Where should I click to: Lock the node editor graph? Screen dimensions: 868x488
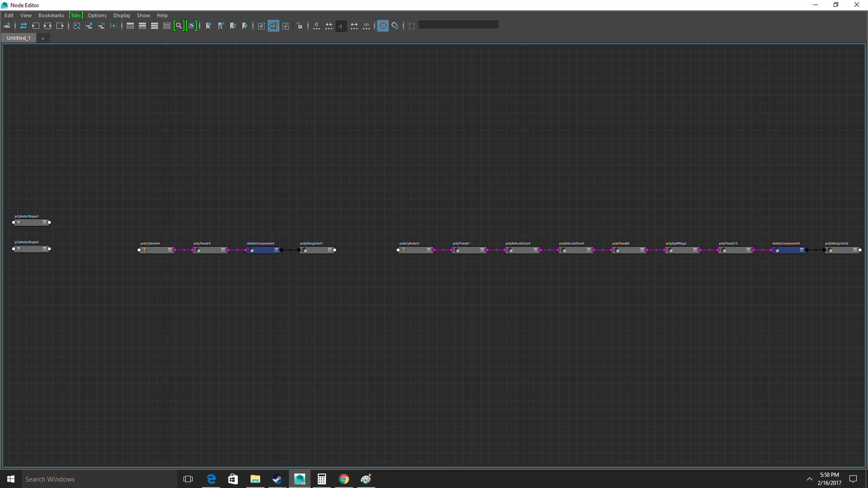(x=300, y=26)
